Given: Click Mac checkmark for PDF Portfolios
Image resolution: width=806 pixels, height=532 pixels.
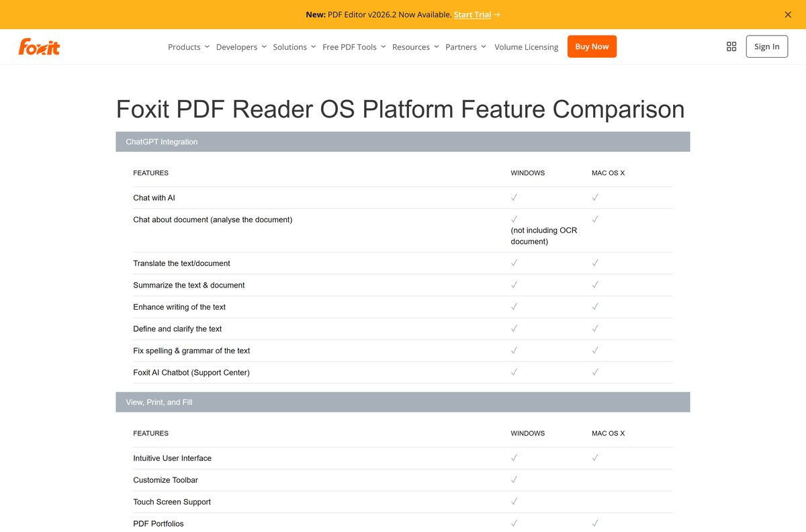Looking at the screenshot, I should pos(595,523).
